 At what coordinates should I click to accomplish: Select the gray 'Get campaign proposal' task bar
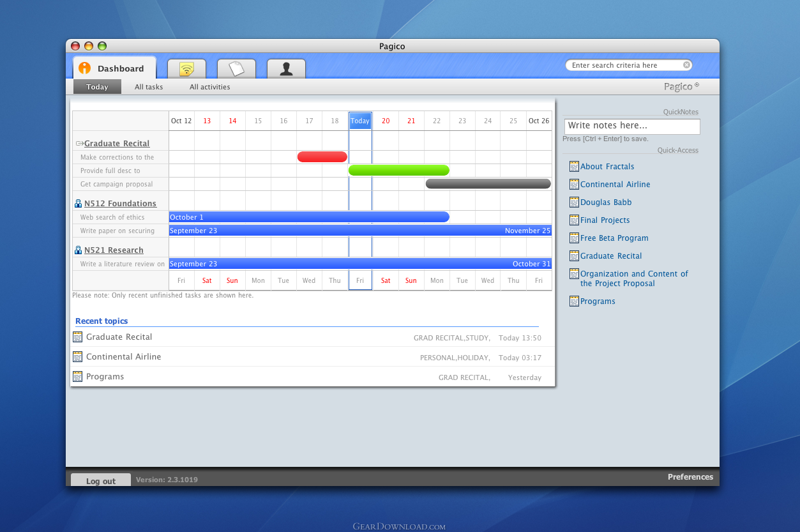pyautogui.click(x=488, y=184)
